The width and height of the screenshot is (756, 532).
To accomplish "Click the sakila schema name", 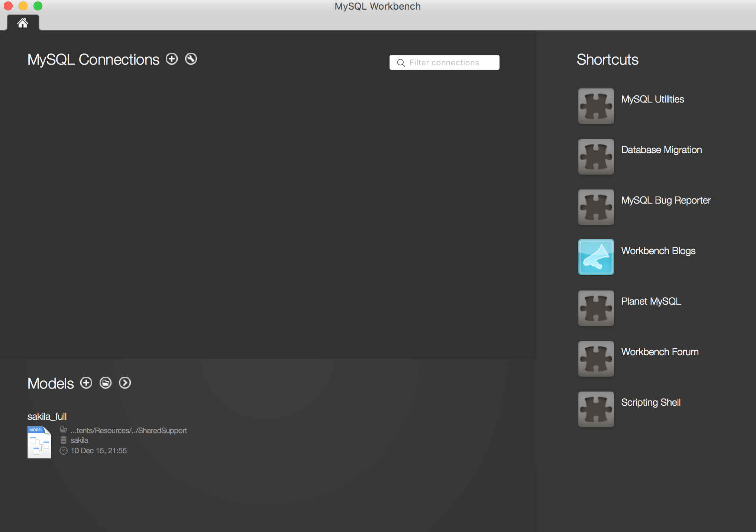I will pos(79,440).
